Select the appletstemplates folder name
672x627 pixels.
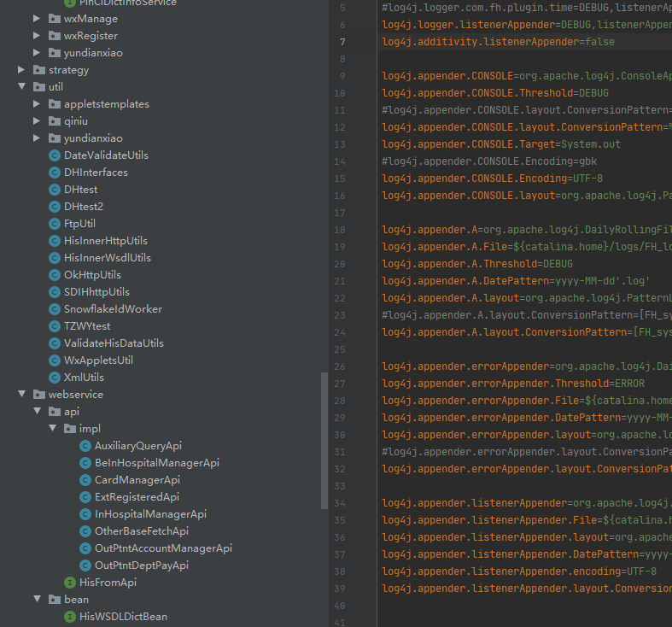[x=106, y=103]
